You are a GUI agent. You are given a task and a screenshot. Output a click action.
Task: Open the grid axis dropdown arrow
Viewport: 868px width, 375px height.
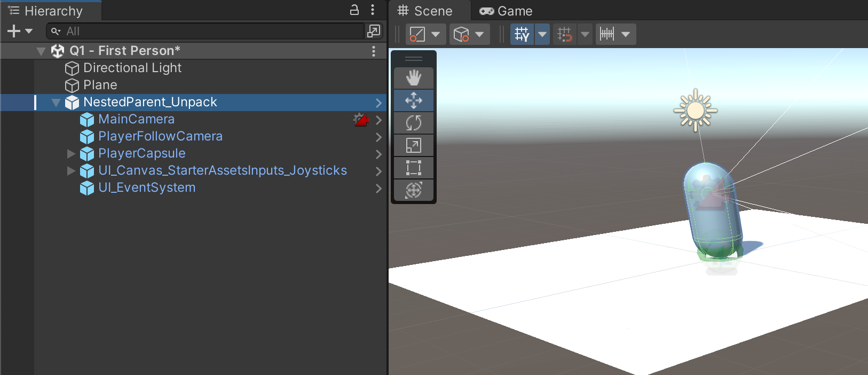[542, 35]
